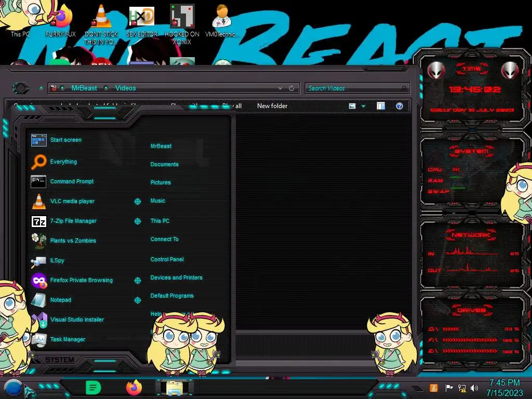Open MrBeast user folder in Start menu

[161, 146]
